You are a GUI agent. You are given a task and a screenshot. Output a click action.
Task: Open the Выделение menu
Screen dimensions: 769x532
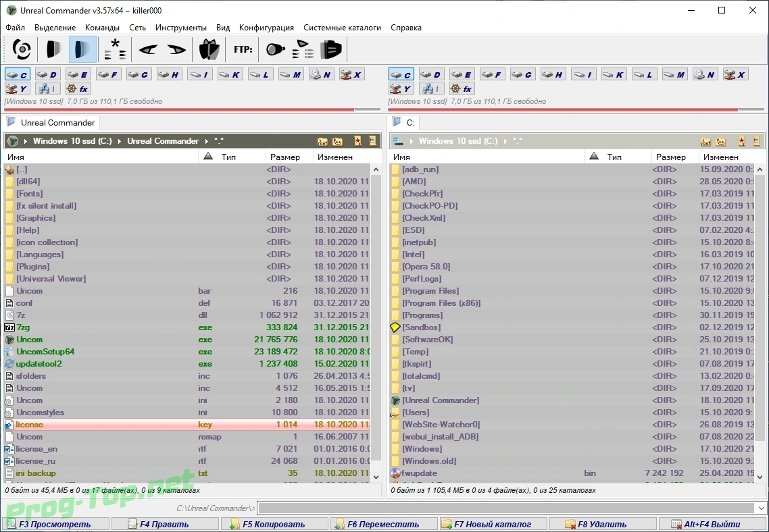click(x=55, y=28)
